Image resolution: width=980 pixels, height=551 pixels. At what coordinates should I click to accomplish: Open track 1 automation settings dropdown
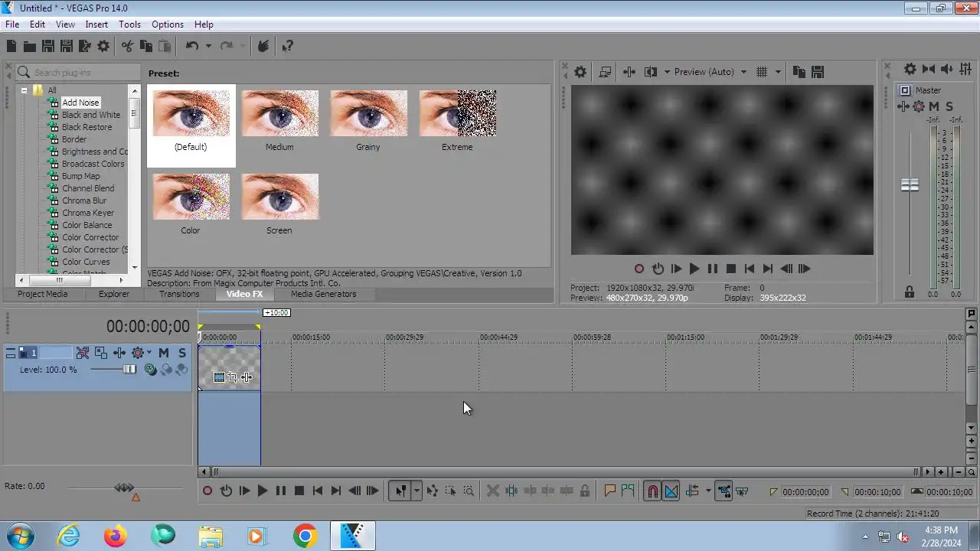pos(149,353)
